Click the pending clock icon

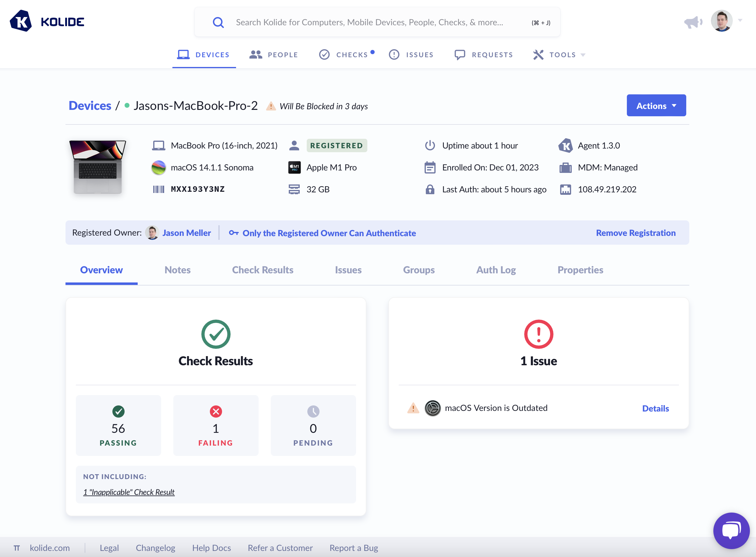[313, 411]
